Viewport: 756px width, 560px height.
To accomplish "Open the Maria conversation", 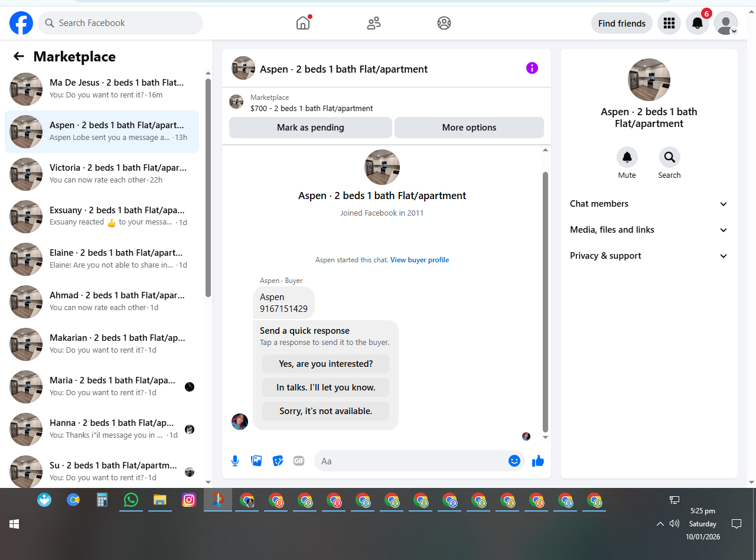I will (x=102, y=387).
